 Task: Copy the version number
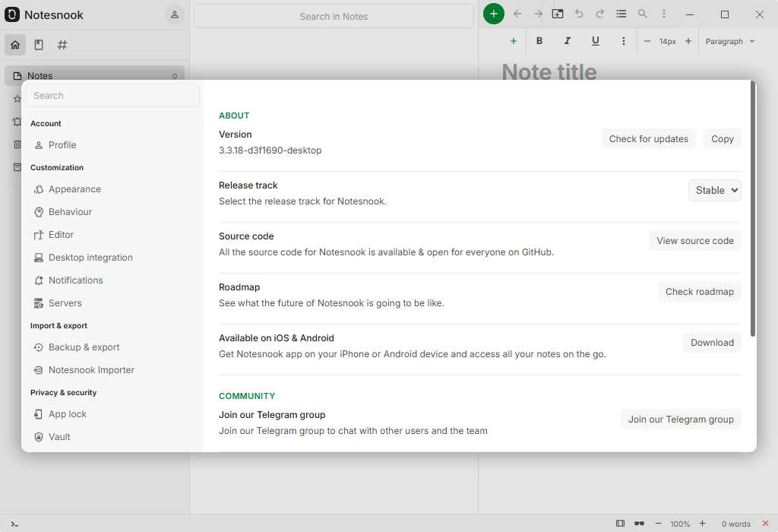[722, 139]
